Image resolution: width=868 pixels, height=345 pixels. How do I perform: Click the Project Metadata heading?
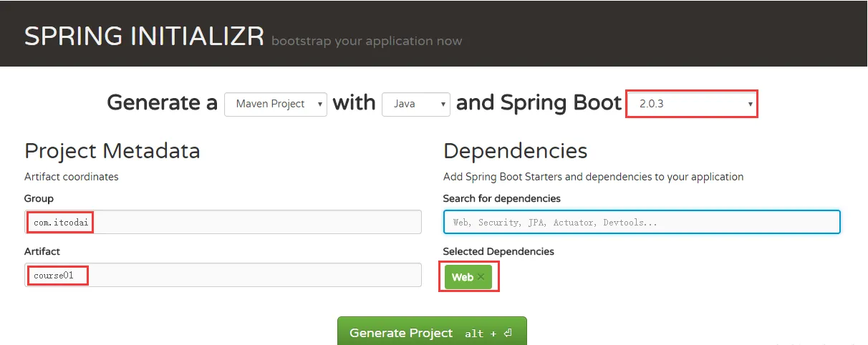[x=112, y=151]
